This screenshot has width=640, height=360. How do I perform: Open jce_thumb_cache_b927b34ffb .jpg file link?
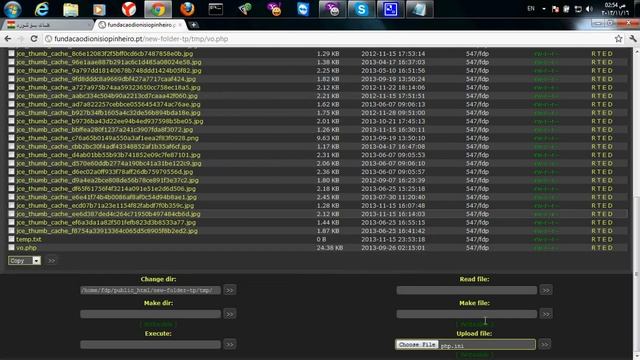pyautogui.click(x=109, y=113)
